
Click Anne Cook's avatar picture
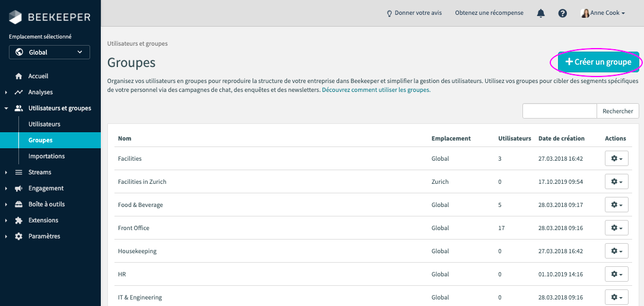[585, 13]
